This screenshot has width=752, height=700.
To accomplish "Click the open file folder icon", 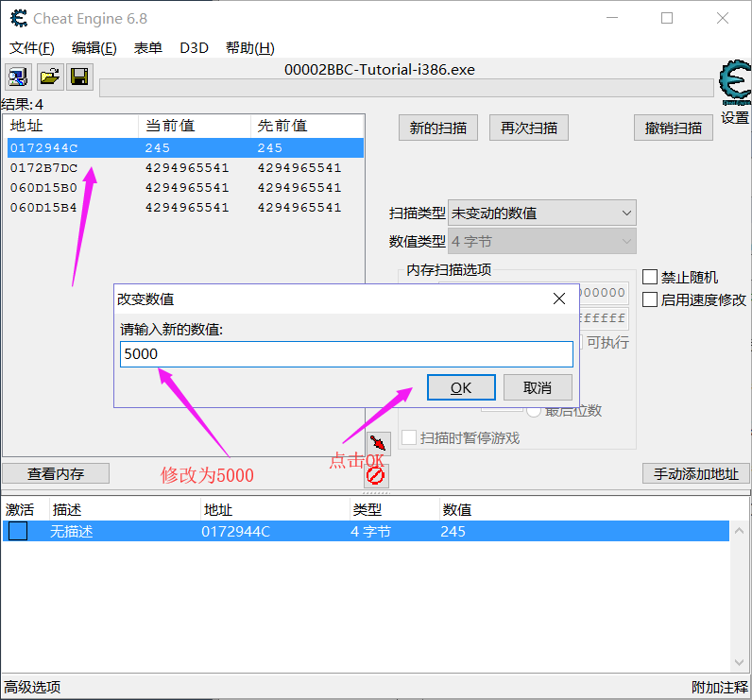I will (50, 77).
